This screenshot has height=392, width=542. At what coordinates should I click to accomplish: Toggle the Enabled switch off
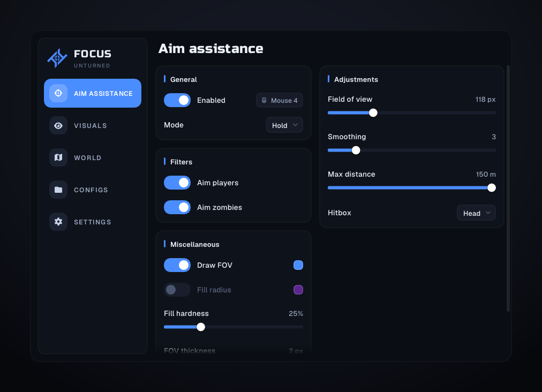tap(177, 100)
